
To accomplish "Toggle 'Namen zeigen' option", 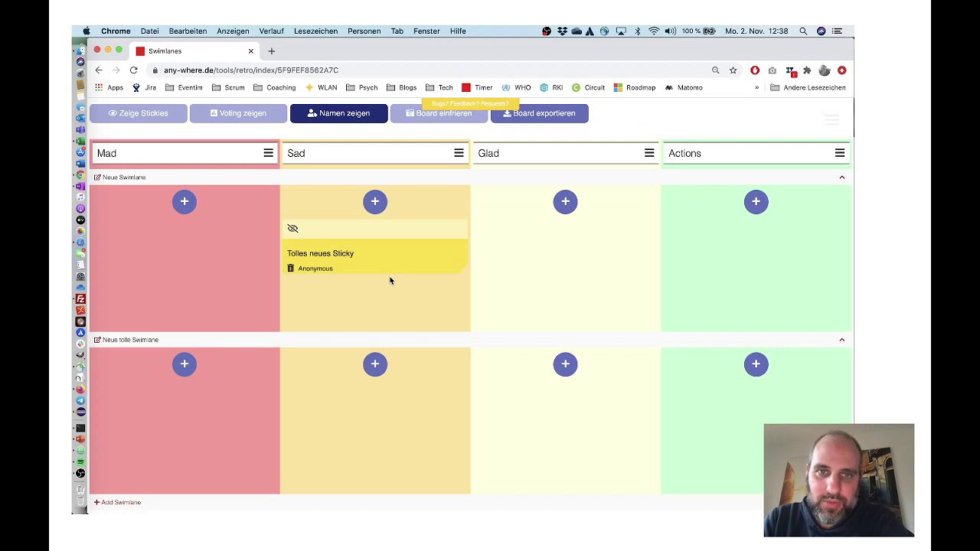I will point(338,113).
